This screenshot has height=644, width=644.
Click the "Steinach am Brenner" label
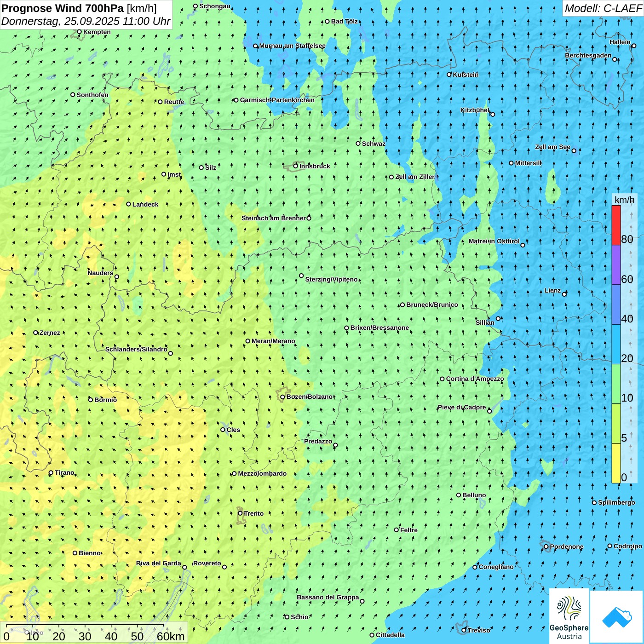[274, 218]
